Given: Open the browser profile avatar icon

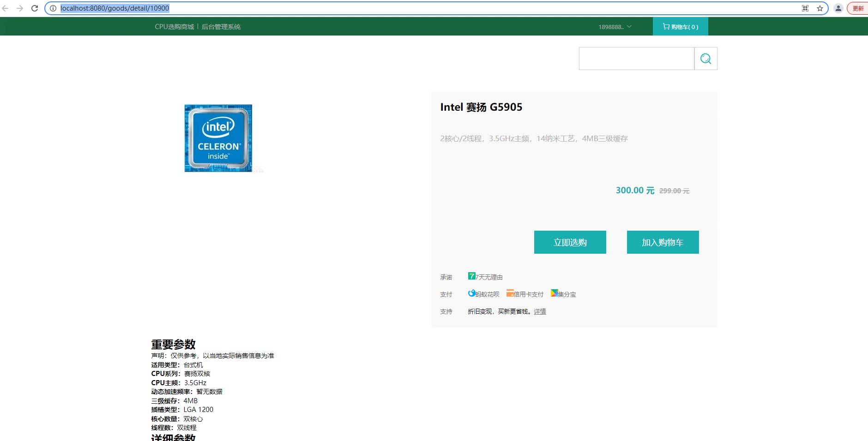Looking at the screenshot, I should click(x=838, y=8).
